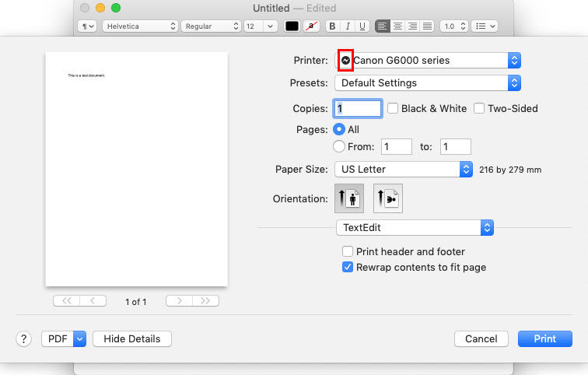Click the Print button
The image size is (588, 375).
[x=545, y=339]
